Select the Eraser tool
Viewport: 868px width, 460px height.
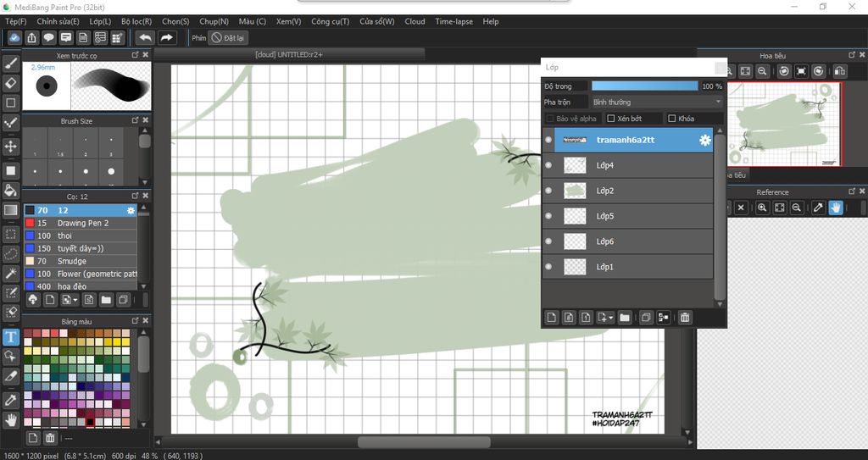[x=11, y=83]
